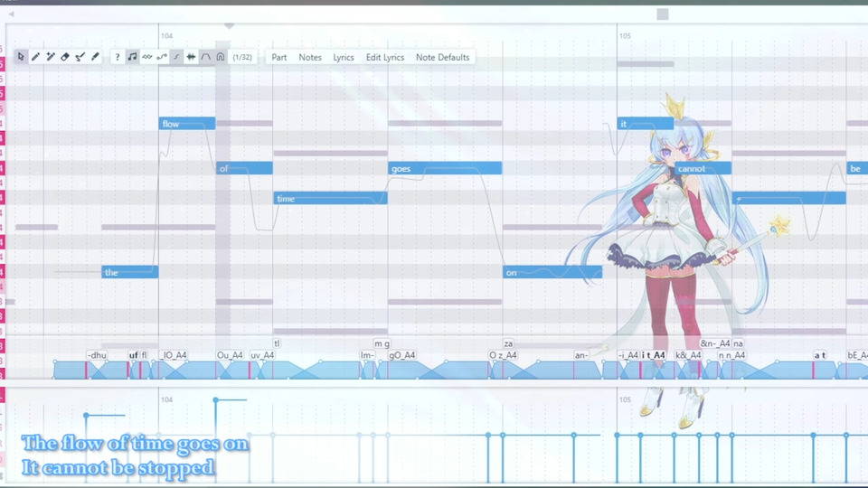The width and height of the screenshot is (868, 488).
Task: Click the playhead triangle marker
Action: [229, 25]
